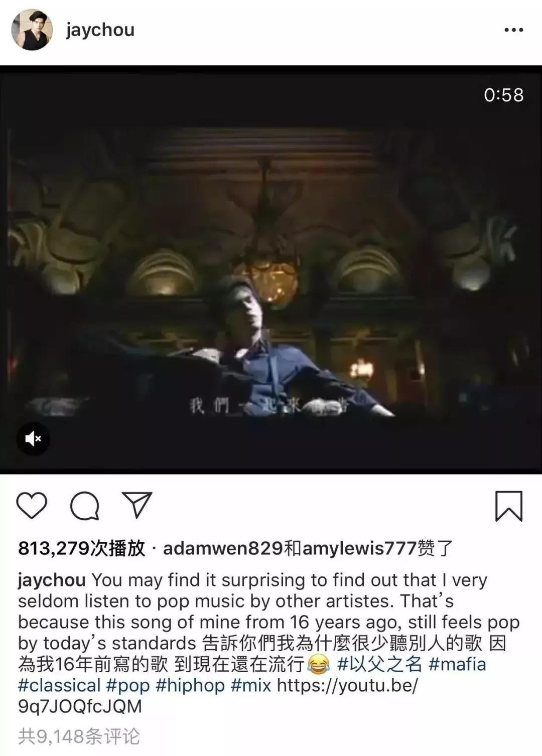The image size is (542, 756).
Task: View all 9,148 comments
Action: 79,736
